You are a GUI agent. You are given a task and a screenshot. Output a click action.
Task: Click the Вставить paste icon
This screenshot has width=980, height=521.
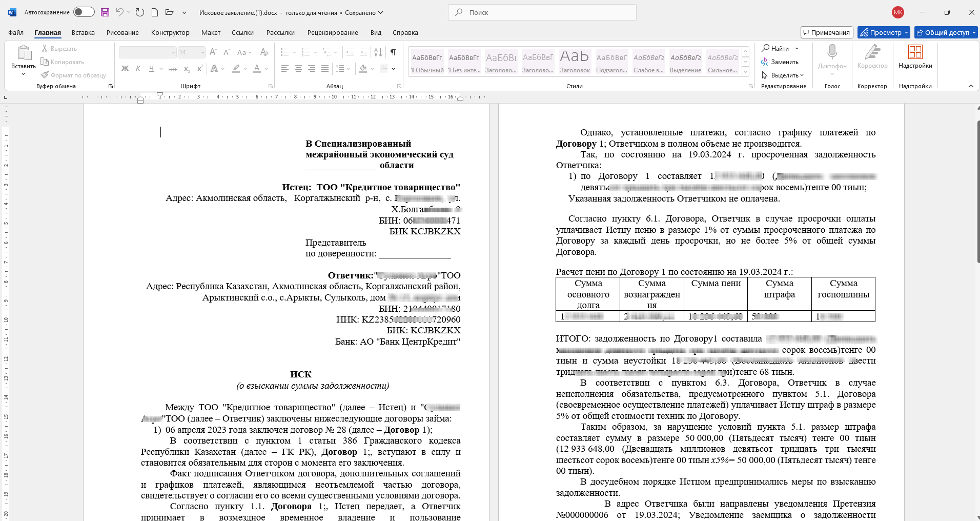(24, 53)
